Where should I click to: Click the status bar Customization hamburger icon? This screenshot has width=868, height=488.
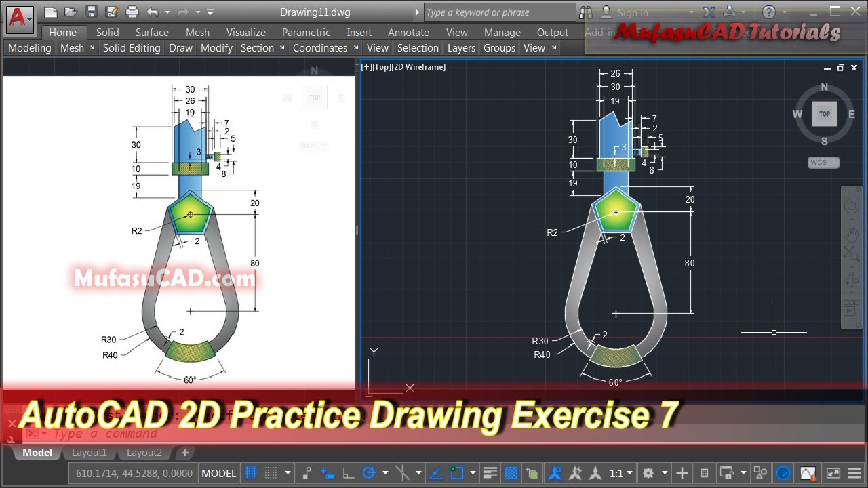pyautogui.click(x=856, y=473)
